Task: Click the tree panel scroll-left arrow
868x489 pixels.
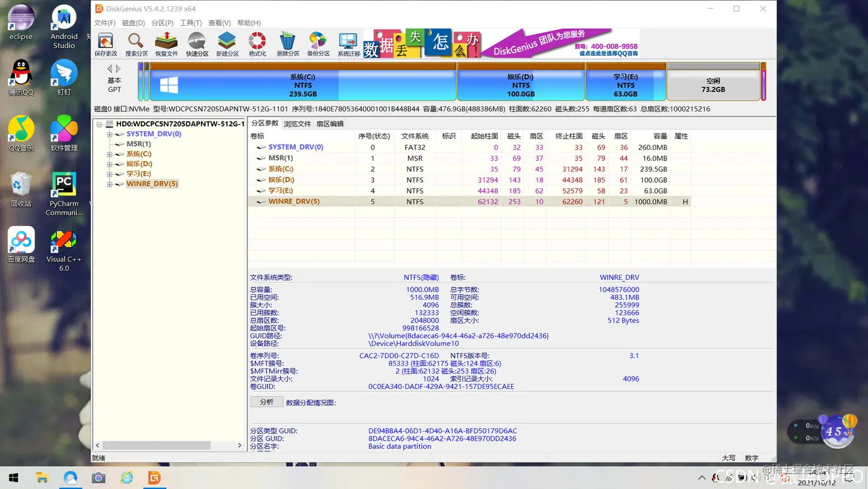Action: point(98,445)
